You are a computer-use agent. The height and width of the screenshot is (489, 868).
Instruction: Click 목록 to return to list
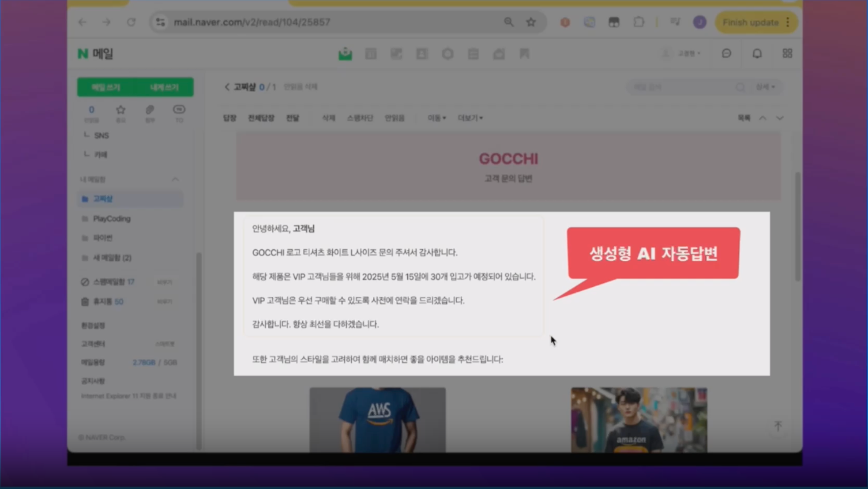point(744,118)
